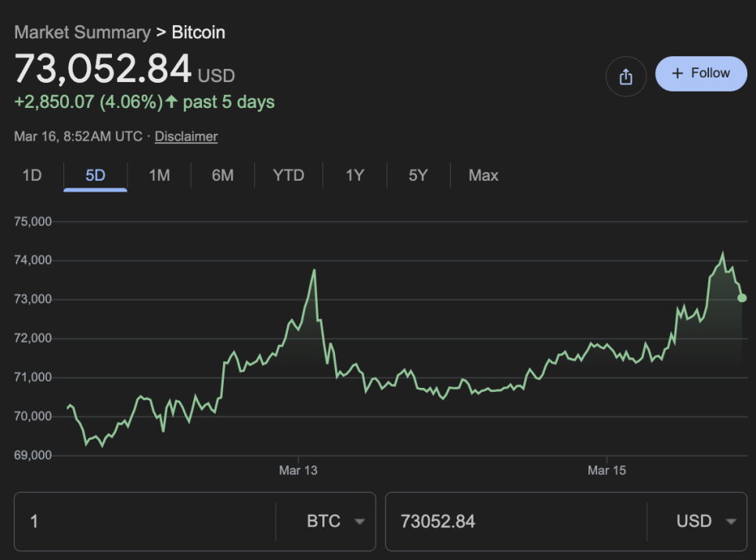756x560 pixels.
Task: Switch to the 1D time range
Action: (32, 175)
